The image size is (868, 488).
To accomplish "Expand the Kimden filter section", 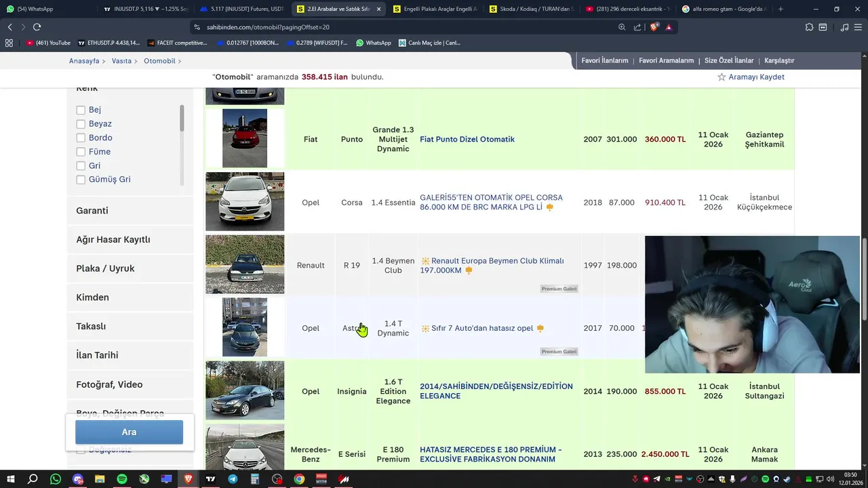I will (x=130, y=297).
